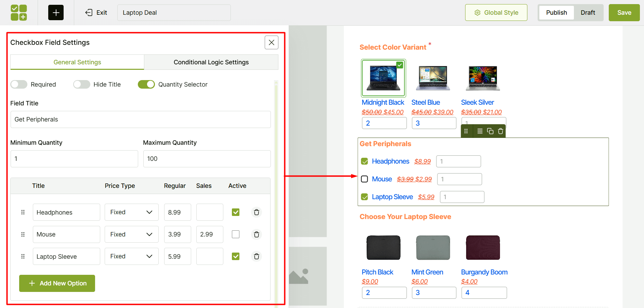The image size is (644, 308).
Task: Open the Price Type dropdown for Mouse
Action: 131,234
